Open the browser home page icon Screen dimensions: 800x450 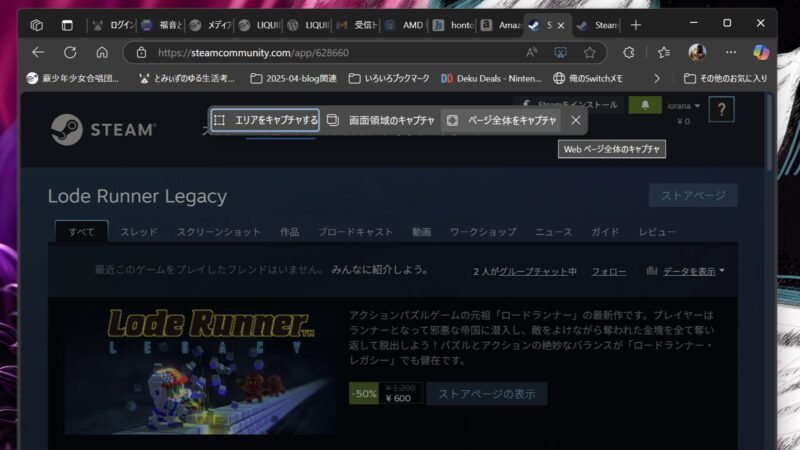(102, 52)
